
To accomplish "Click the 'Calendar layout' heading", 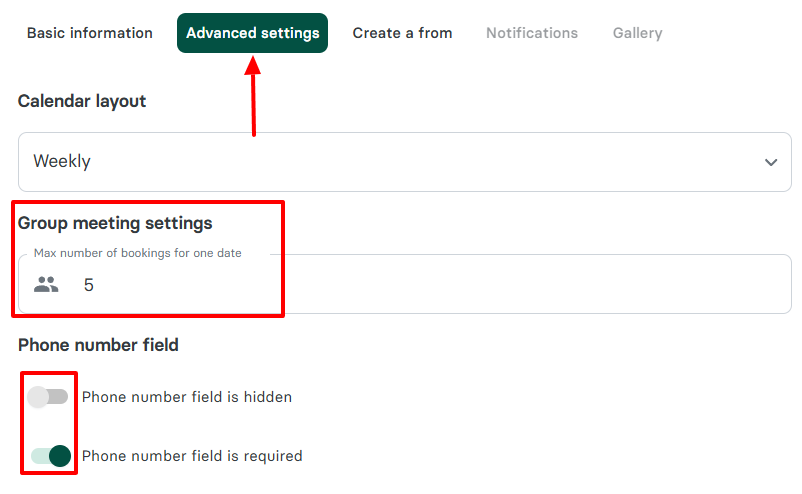I will pos(82,101).
